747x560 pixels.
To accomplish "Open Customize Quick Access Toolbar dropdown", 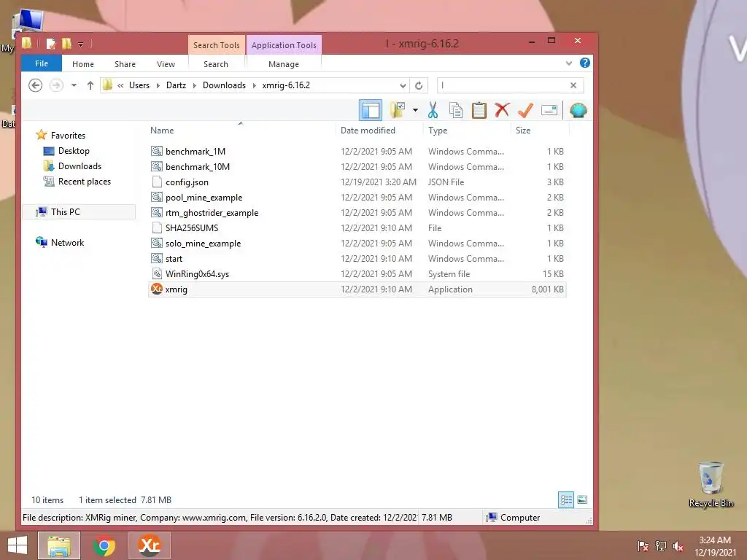I will pyautogui.click(x=80, y=44).
